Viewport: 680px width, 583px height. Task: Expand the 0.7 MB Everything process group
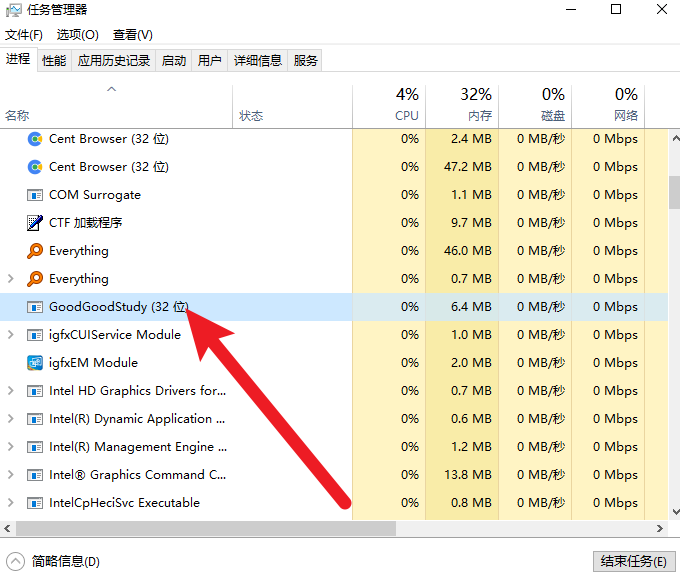(x=11, y=279)
